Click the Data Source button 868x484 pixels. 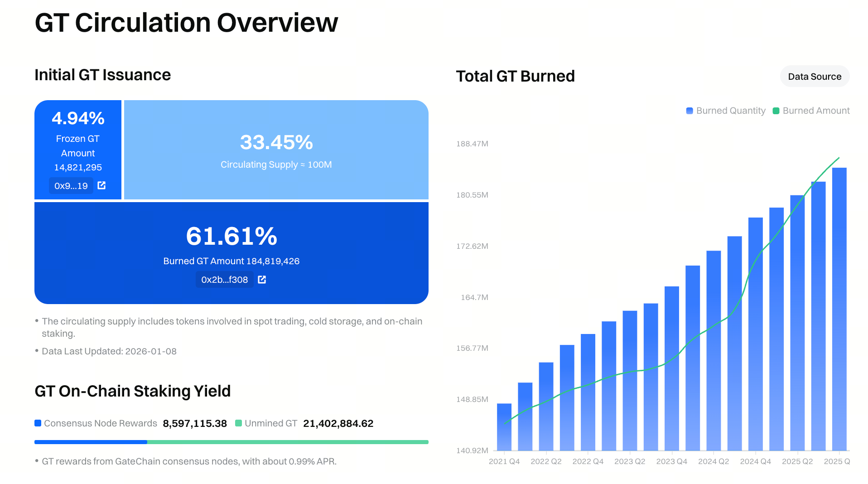coord(814,76)
